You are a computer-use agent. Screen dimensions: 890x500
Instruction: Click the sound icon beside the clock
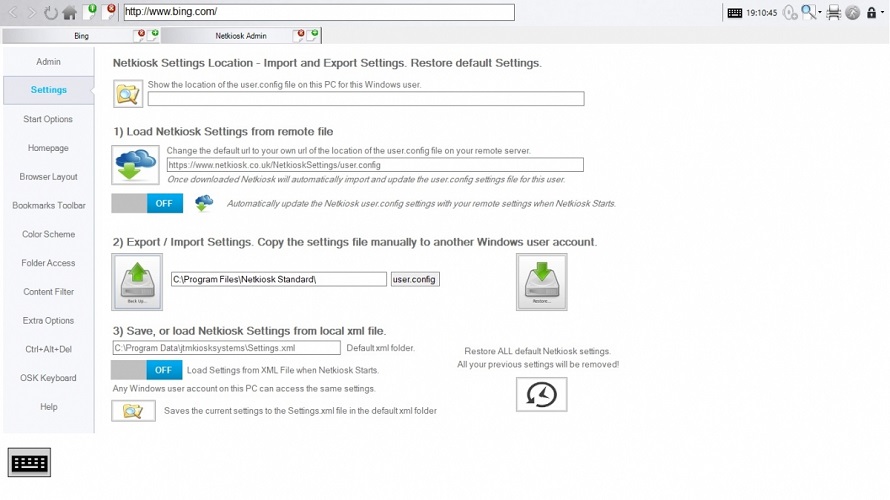pyautogui.click(x=790, y=12)
